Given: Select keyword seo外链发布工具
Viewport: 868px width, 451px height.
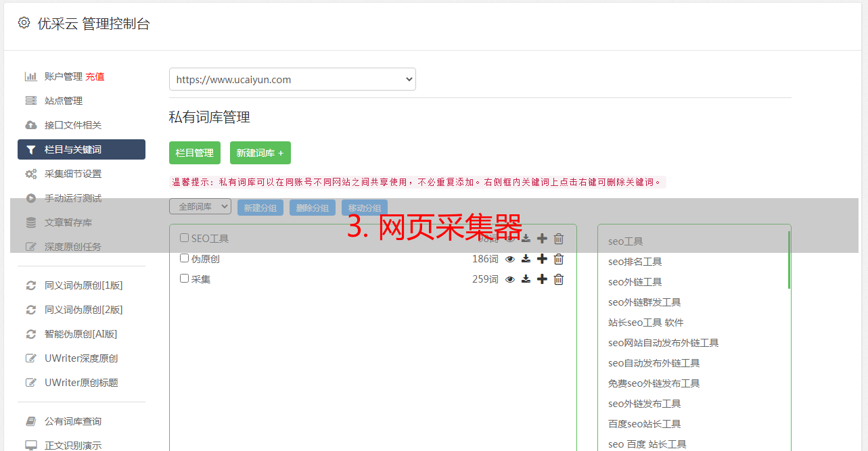Looking at the screenshot, I should pyautogui.click(x=644, y=404).
